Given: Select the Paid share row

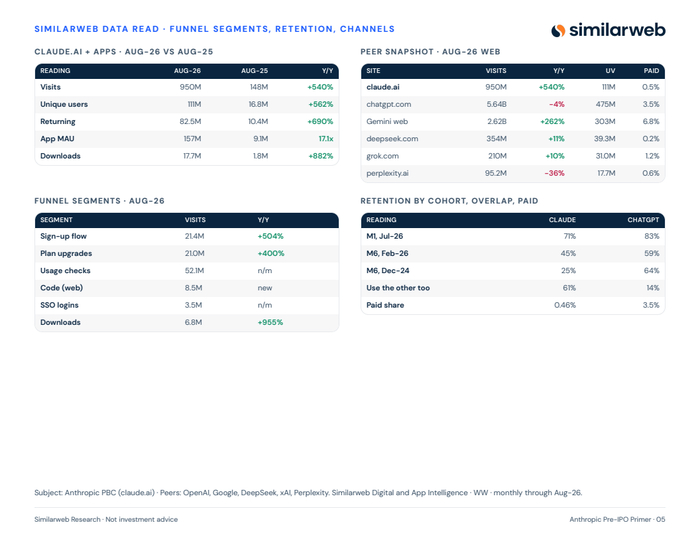Looking at the screenshot, I should pos(512,305).
